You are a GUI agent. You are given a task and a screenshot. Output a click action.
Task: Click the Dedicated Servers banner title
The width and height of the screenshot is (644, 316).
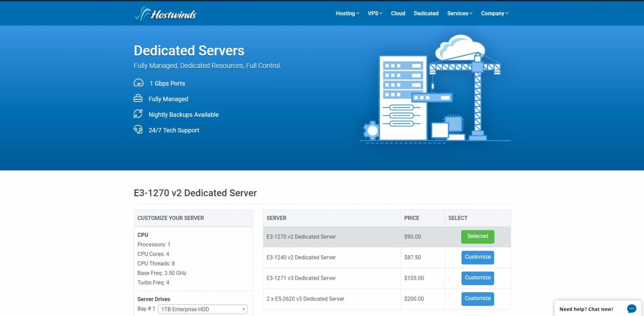(x=189, y=50)
